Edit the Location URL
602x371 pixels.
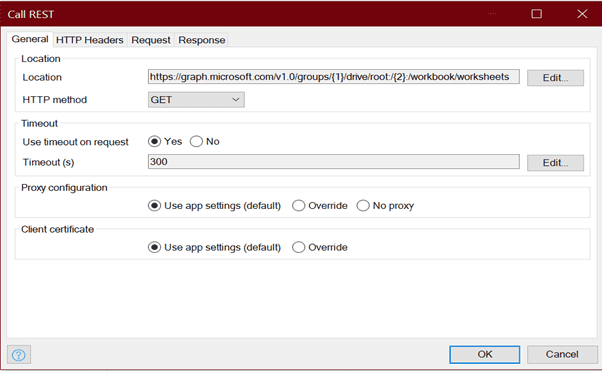point(555,78)
